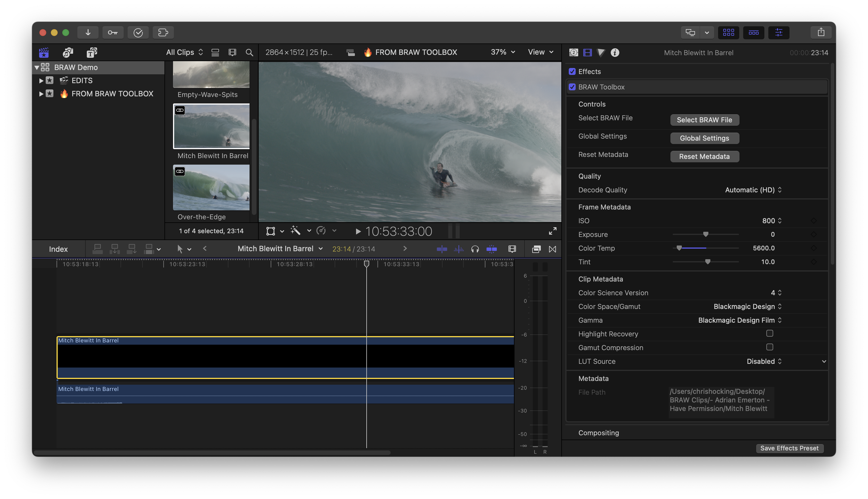Toggle audio skimming waveform icon

click(x=459, y=249)
